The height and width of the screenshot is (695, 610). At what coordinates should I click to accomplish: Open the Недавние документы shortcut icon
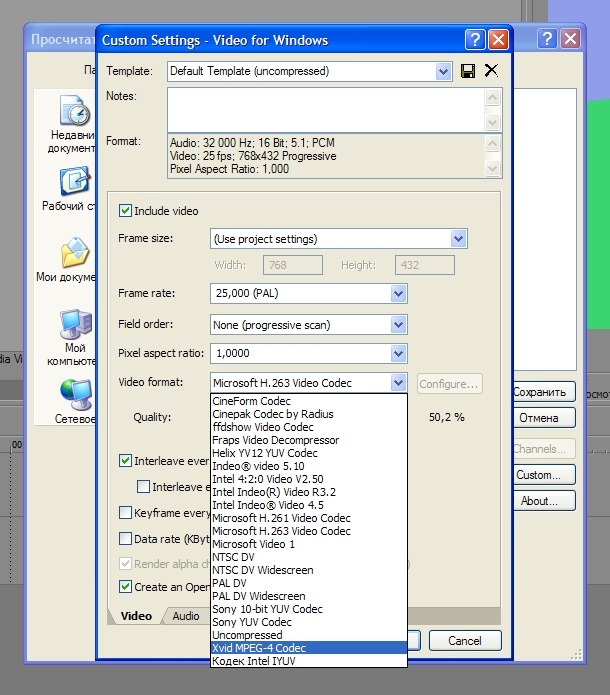(x=74, y=110)
